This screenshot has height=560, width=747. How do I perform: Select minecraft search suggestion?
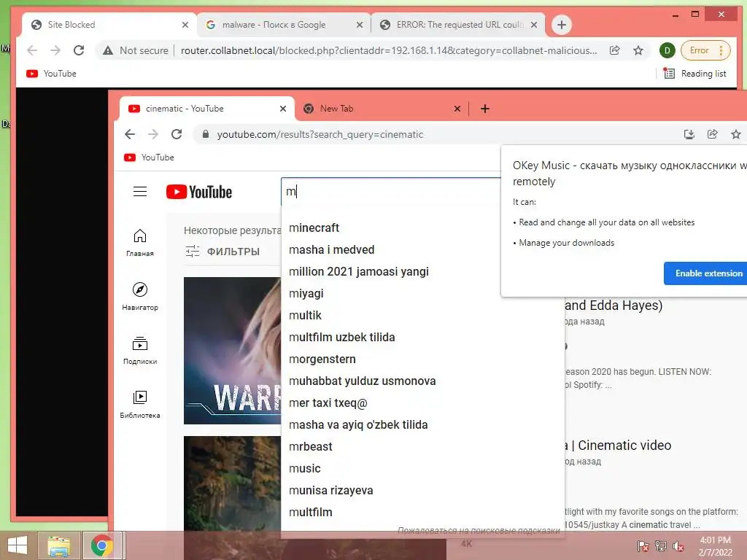(422, 227)
